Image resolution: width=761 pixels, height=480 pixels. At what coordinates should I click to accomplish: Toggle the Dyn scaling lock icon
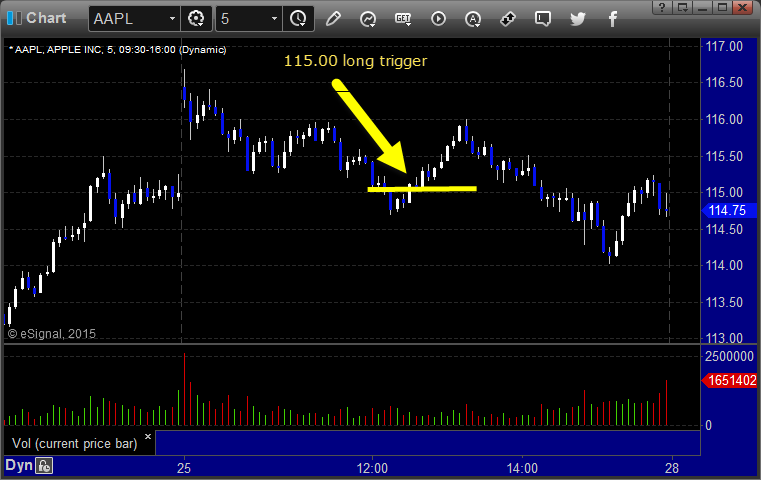tap(44, 466)
